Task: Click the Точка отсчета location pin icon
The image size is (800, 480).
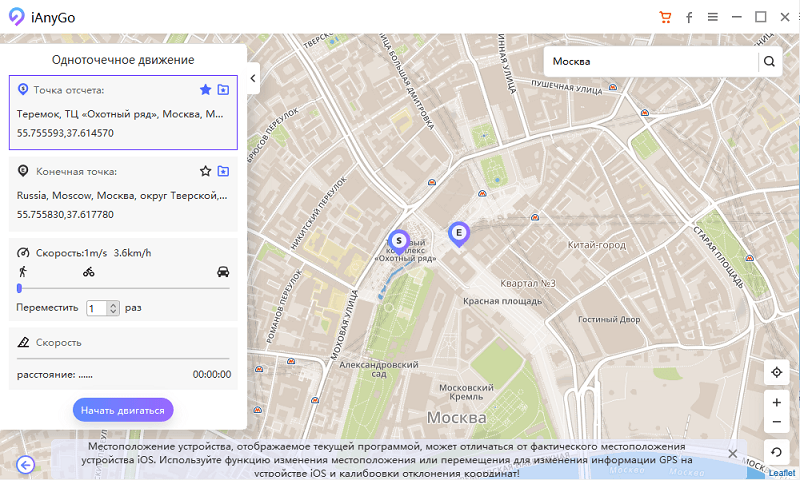Action: 22,89
